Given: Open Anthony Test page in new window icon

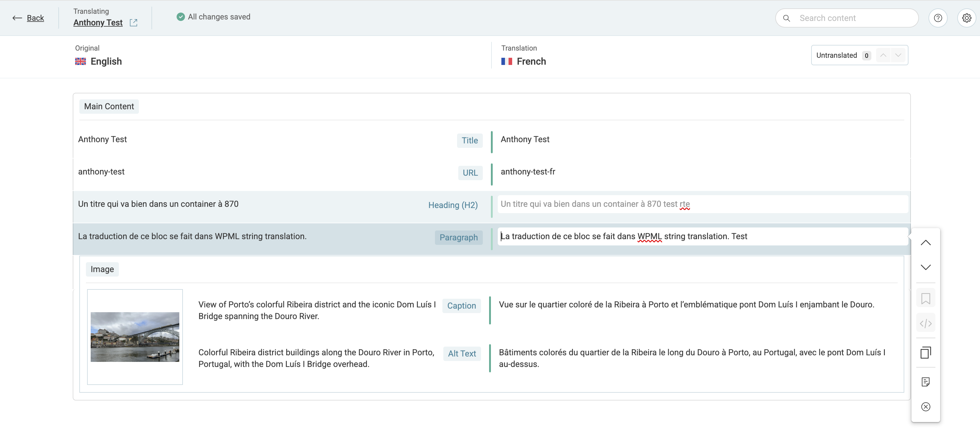Looking at the screenshot, I should click(134, 23).
